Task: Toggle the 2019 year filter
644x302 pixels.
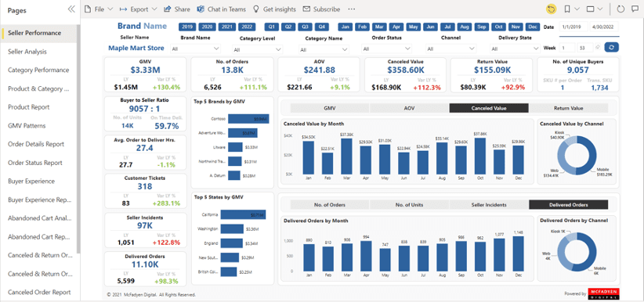Action: [187, 27]
